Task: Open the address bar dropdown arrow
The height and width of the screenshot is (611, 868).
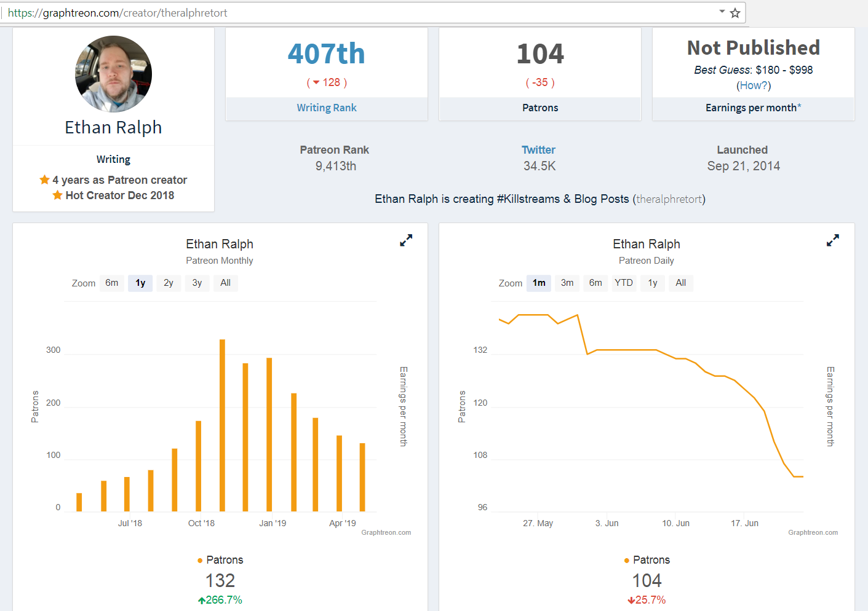Action: pos(722,12)
